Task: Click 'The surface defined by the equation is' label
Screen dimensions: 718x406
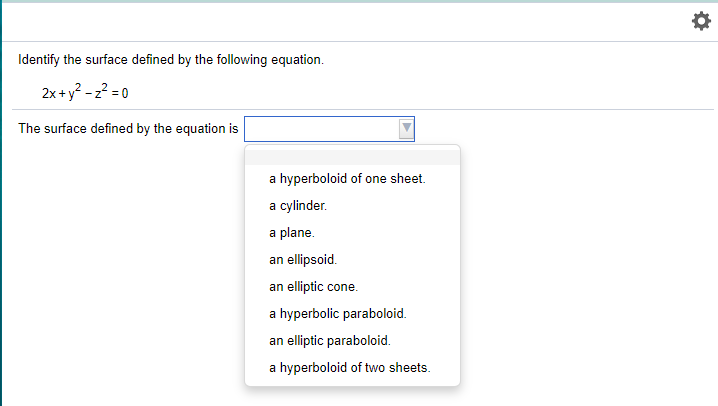Action: click(x=129, y=129)
